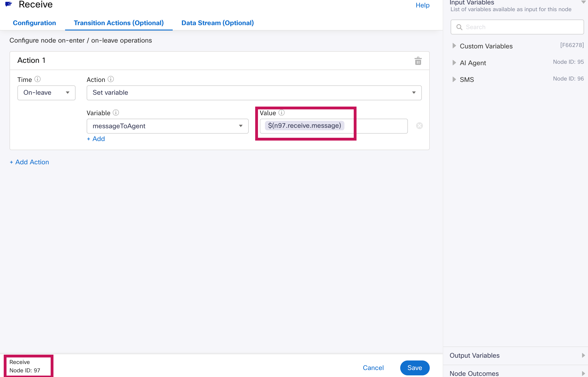Viewport: 588px width, 377px height.
Task: Click the Value input field
Action: [334, 126]
